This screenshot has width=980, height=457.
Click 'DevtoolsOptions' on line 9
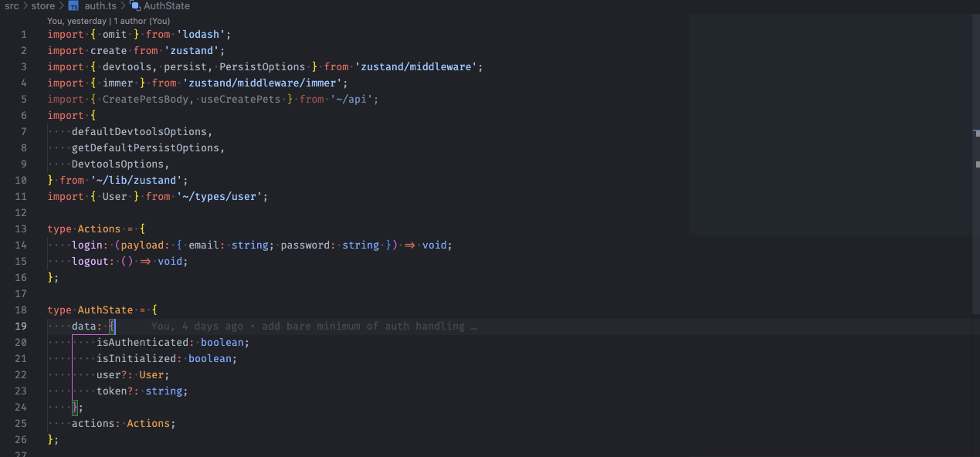point(117,164)
